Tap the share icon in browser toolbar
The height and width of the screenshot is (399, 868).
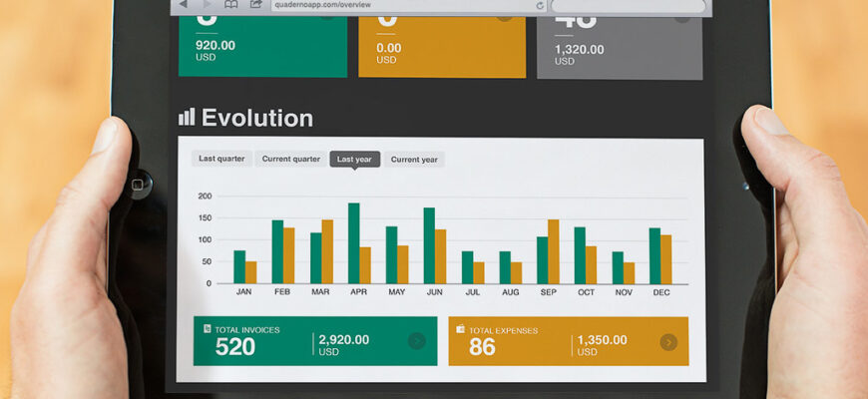point(256,5)
